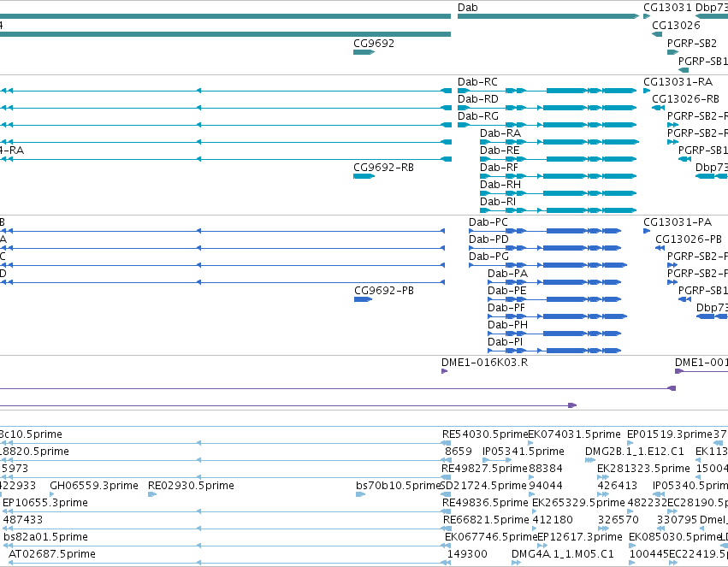Select the RE54030.5prime EST
The width and height of the screenshot is (728, 567).
click(446, 443)
